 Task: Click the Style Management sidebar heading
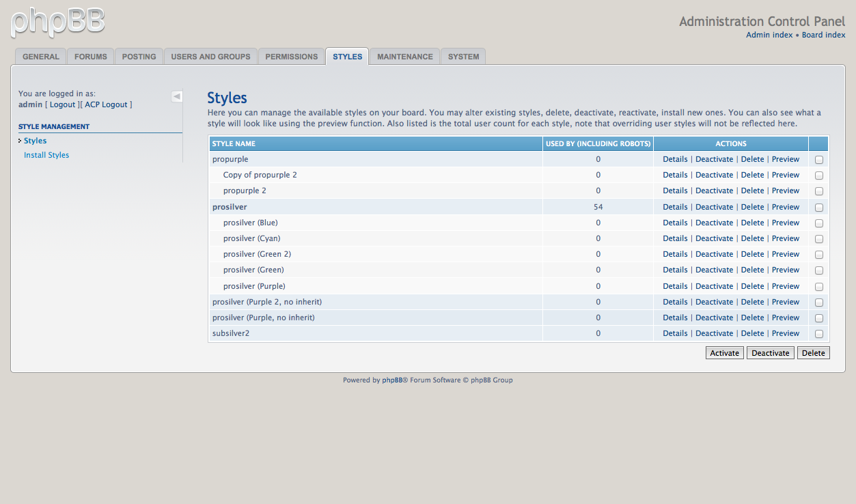(54, 126)
